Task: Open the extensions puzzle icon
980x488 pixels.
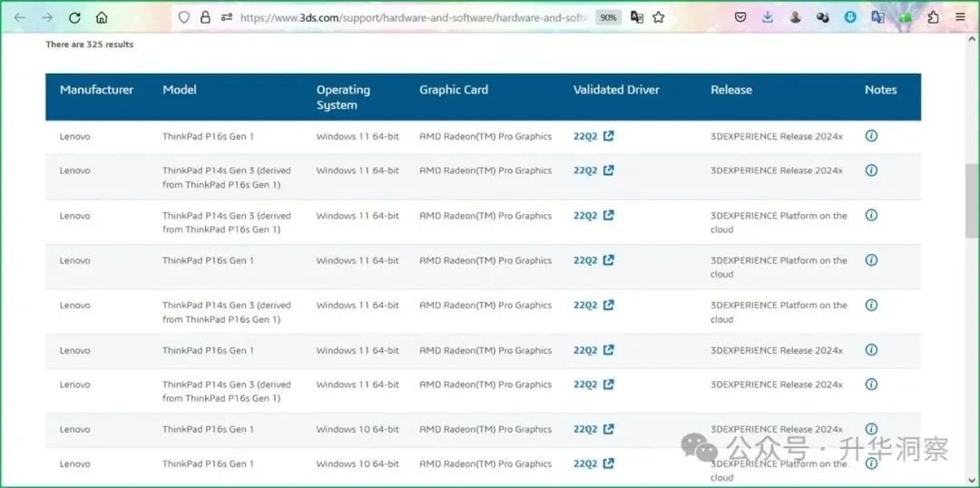Action: tap(933, 17)
